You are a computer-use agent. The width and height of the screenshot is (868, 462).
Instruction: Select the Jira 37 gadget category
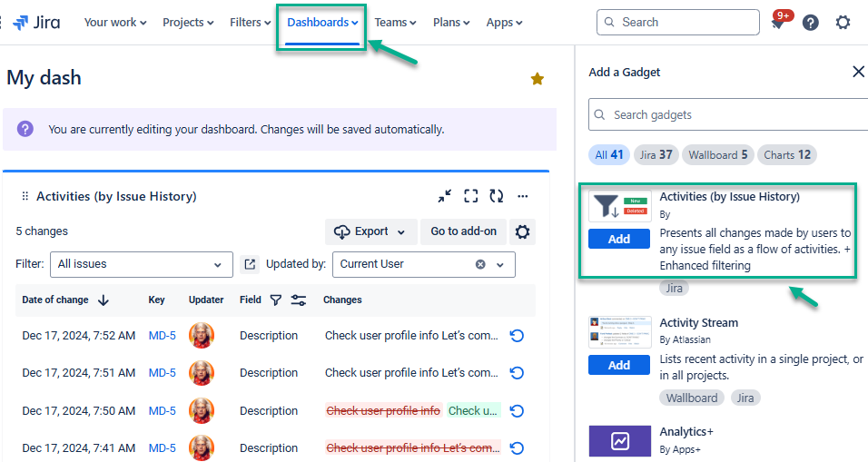pyautogui.click(x=656, y=155)
